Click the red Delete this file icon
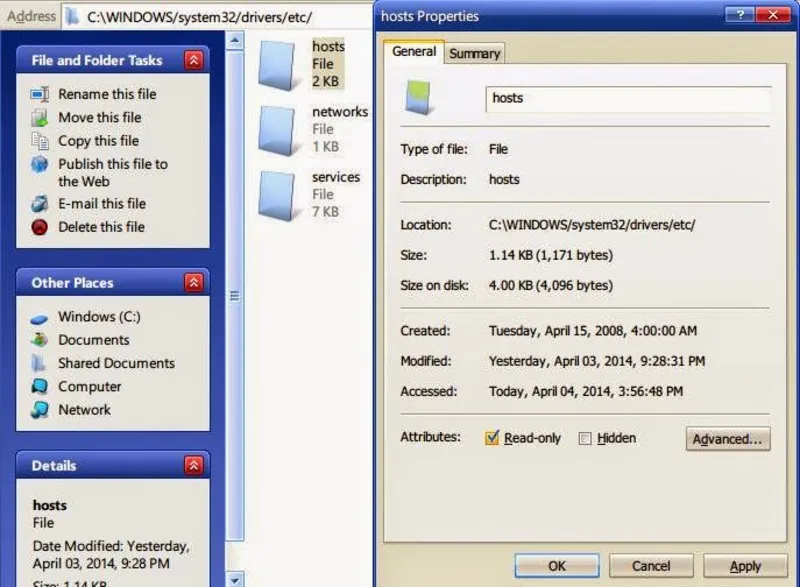Viewport: 800px width, 587px height. [x=40, y=227]
